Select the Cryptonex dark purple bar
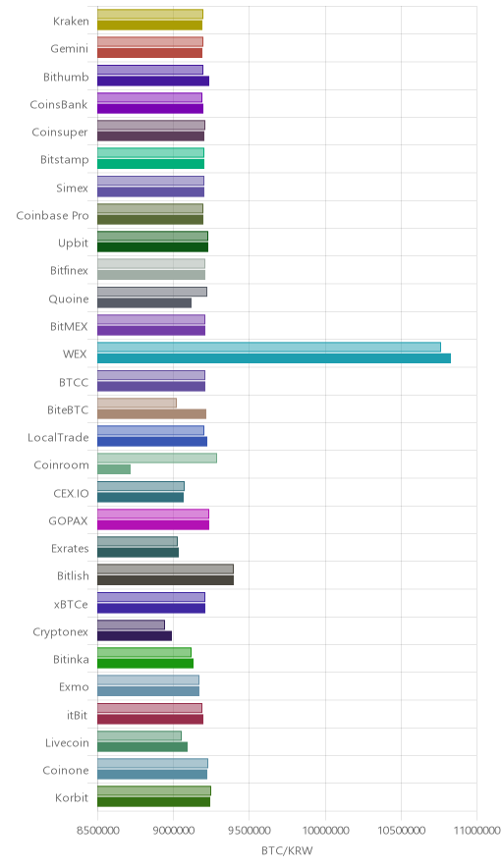The height and width of the screenshot is (868, 503). click(x=135, y=635)
